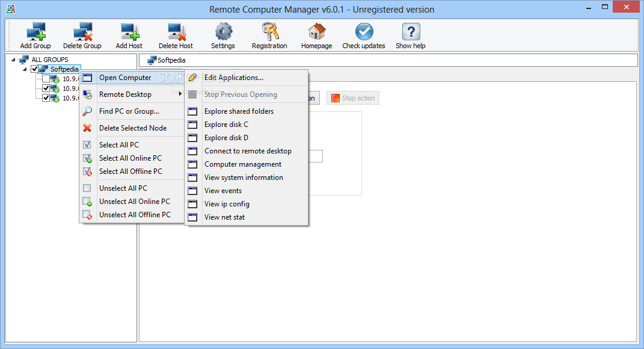Go to Homepage via house icon
Image resolution: width=644 pixels, height=349 pixels.
pos(317,32)
